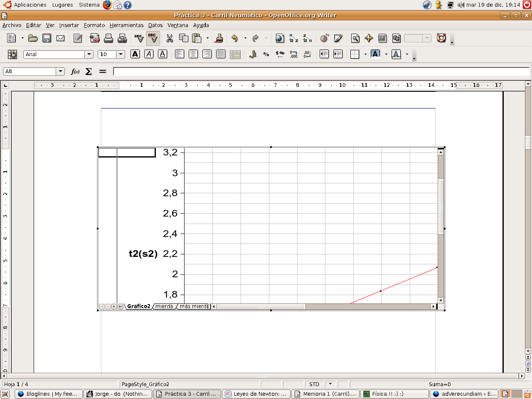Image resolution: width=532 pixels, height=399 pixels.
Task: Print the file directly
Action: pyautogui.click(x=108, y=38)
